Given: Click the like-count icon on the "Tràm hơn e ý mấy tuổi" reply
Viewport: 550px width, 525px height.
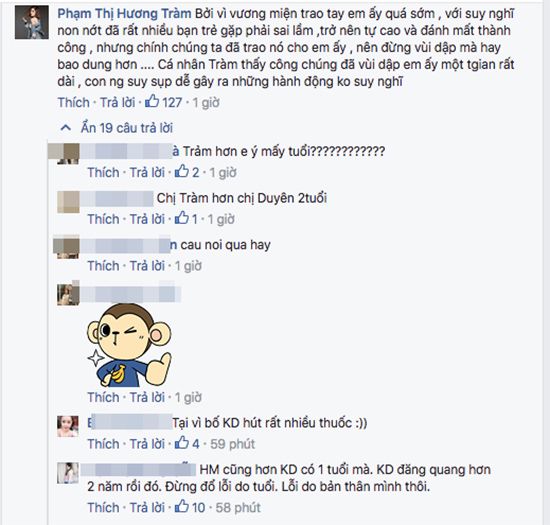Looking at the screenshot, I should pyautogui.click(x=182, y=171).
